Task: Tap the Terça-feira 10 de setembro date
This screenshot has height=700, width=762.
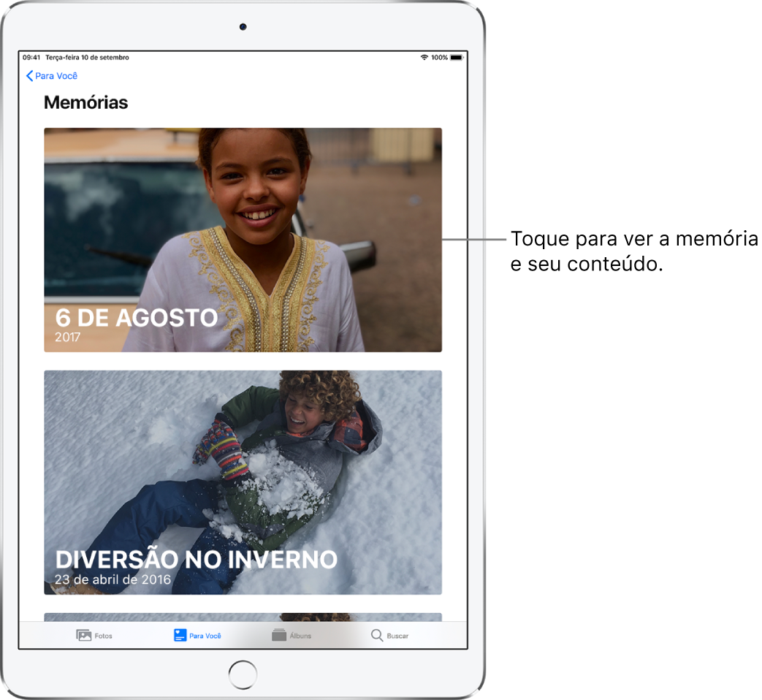Action: (88, 58)
